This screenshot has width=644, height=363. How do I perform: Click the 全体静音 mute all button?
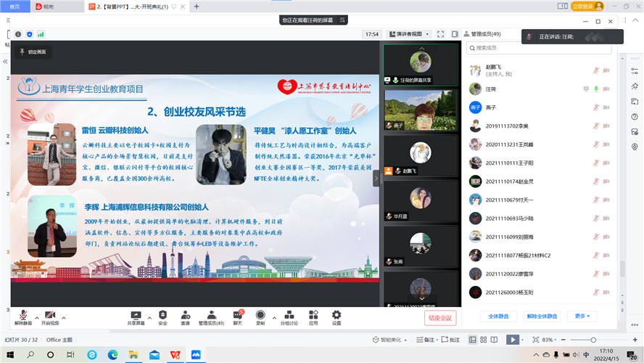coord(498,316)
